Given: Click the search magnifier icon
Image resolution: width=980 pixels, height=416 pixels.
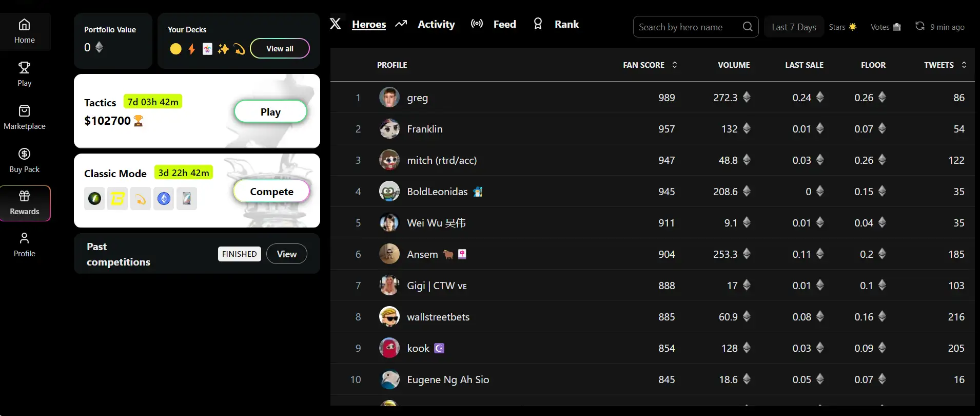Looking at the screenshot, I should point(748,27).
